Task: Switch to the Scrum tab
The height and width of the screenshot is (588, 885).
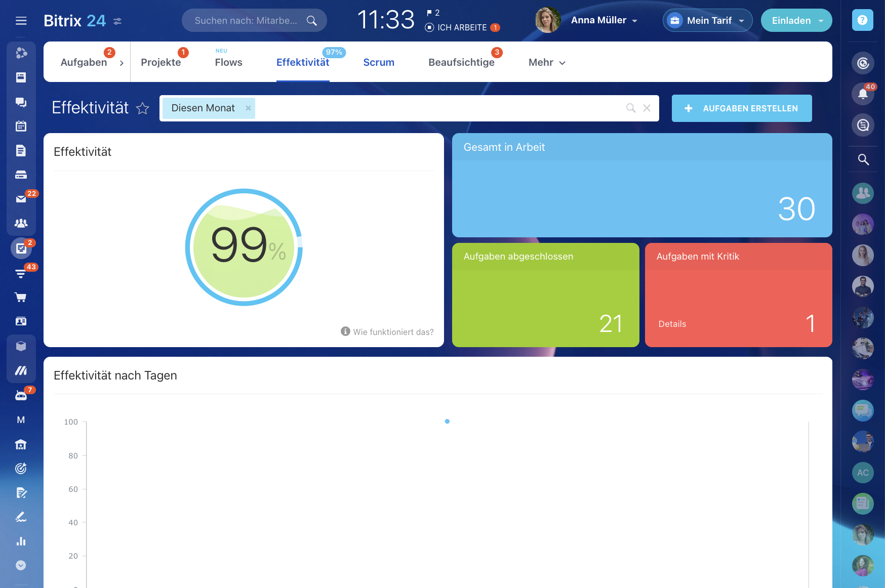Action: click(379, 63)
